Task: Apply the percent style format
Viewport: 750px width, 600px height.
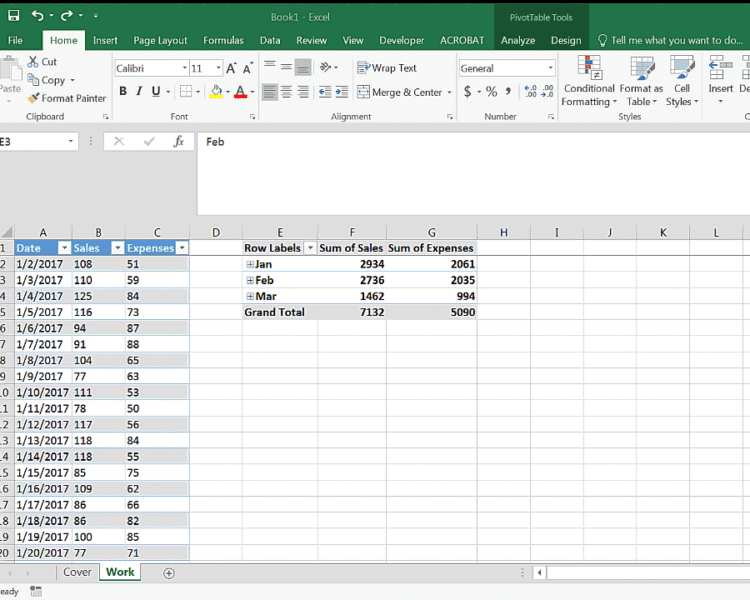Action: pos(491,92)
